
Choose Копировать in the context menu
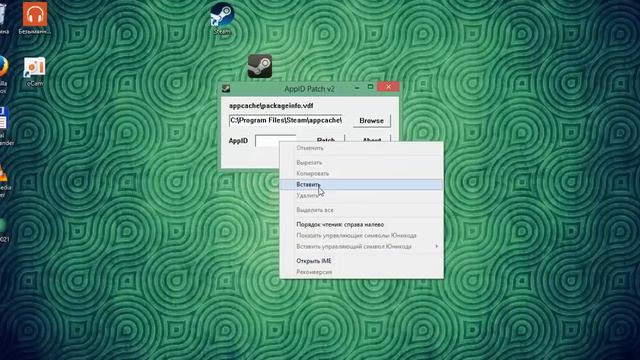pos(361,173)
